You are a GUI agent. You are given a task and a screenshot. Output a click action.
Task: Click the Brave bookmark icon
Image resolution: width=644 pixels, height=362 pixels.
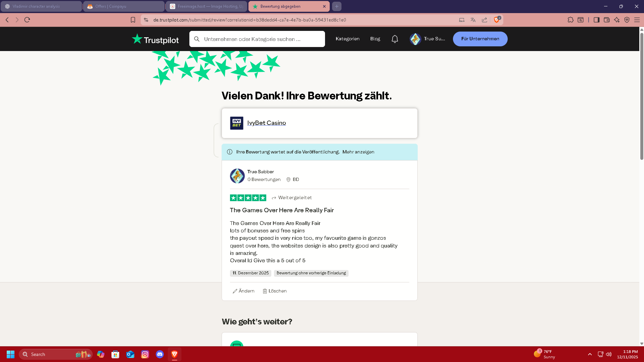(x=133, y=20)
